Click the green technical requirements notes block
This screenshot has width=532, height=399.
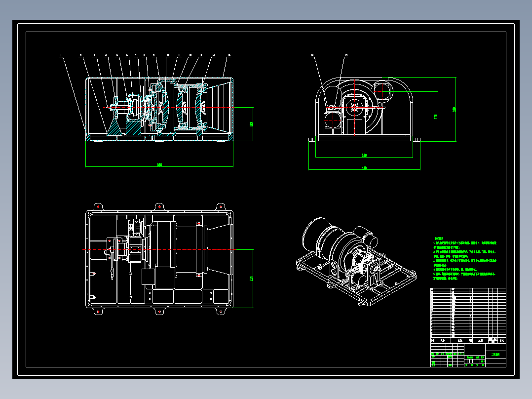click(465, 259)
